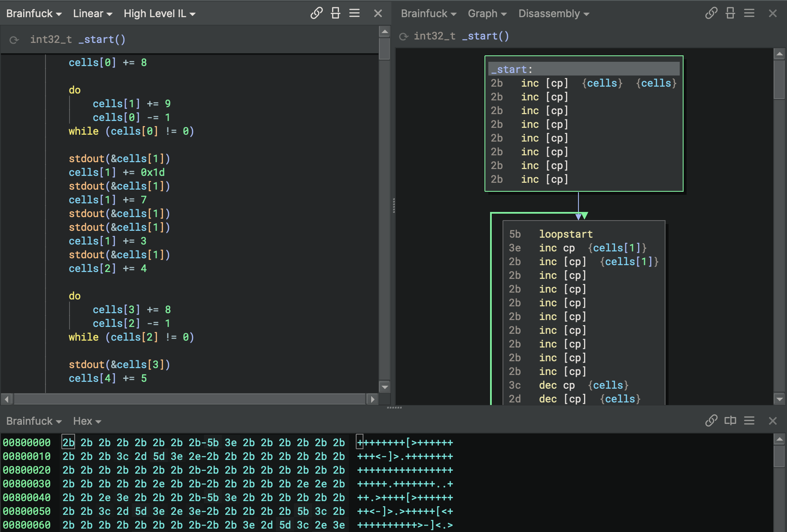Click refresh icon beside left int32_t _start()
The image size is (787, 532).
point(14,40)
